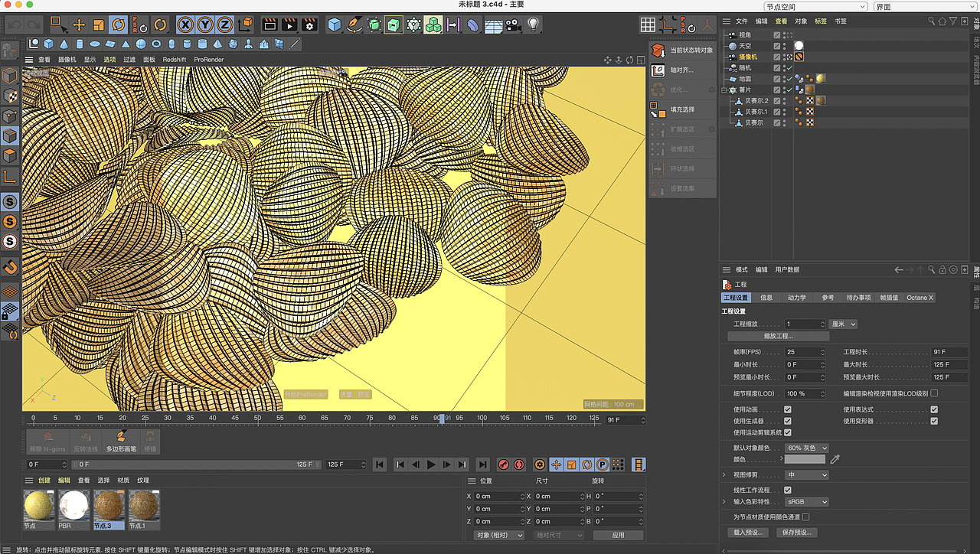Click the Record Active Objects red key button
The image size is (980, 554).
504,464
